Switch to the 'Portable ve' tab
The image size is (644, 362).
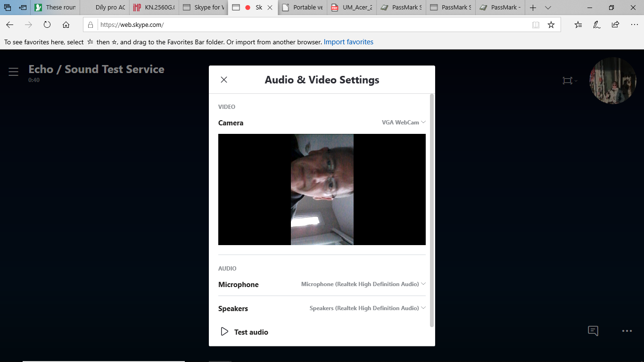tap(303, 8)
